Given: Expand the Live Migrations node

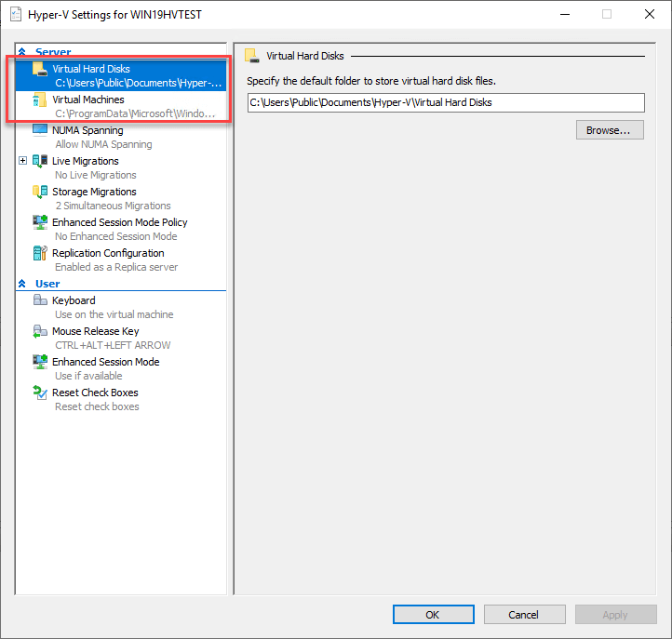Looking at the screenshot, I should [22, 161].
